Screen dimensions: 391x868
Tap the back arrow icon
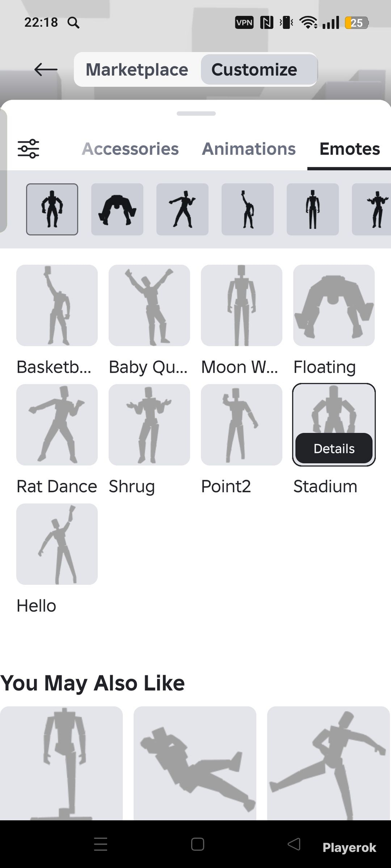pos(46,70)
